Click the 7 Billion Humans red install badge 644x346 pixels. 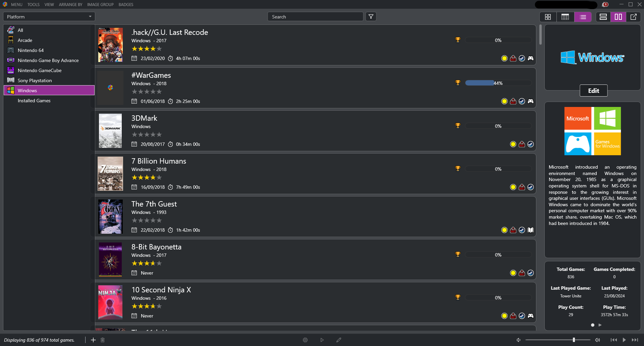click(x=522, y=187)
